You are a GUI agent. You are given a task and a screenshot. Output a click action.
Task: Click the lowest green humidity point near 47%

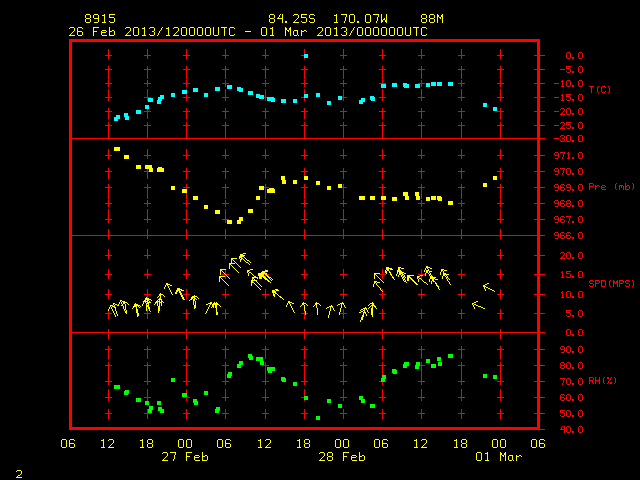[318, 418]
